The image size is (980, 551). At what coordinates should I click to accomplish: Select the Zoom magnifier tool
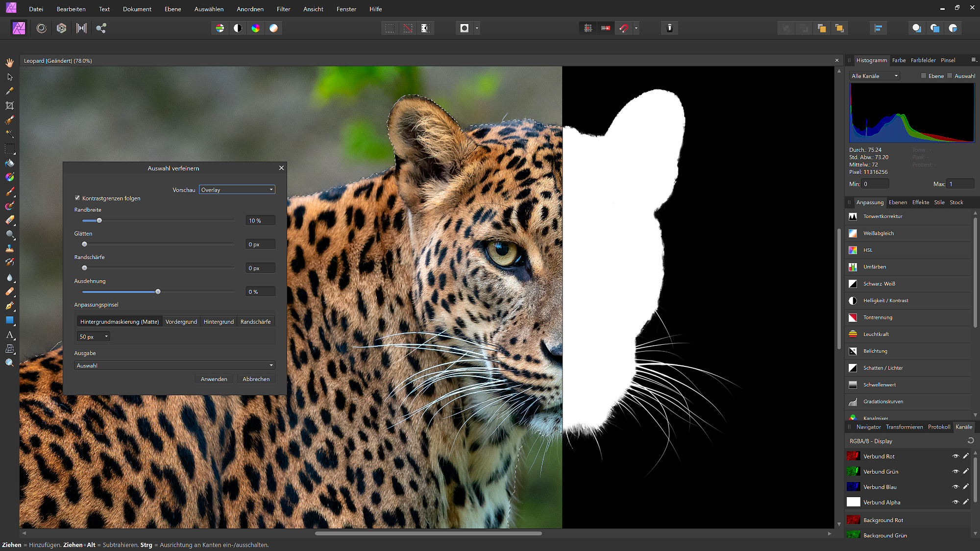[9, 363]
